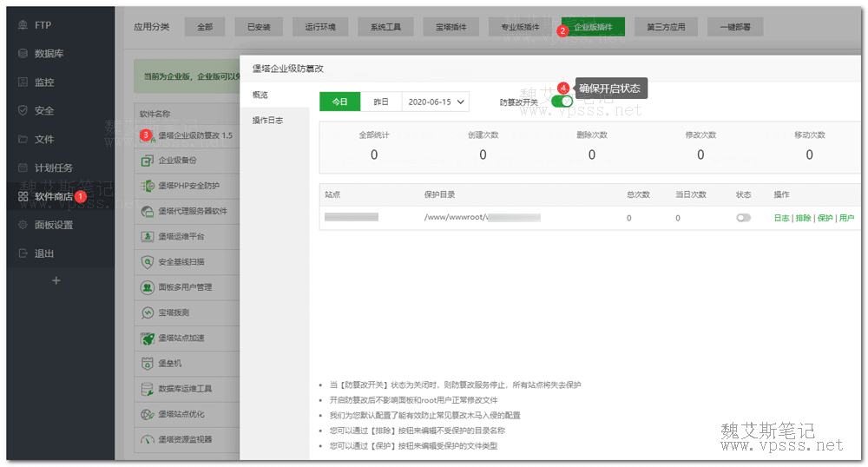Go to 监控 monitoring in the sidebar

click(x=43, y=82)
